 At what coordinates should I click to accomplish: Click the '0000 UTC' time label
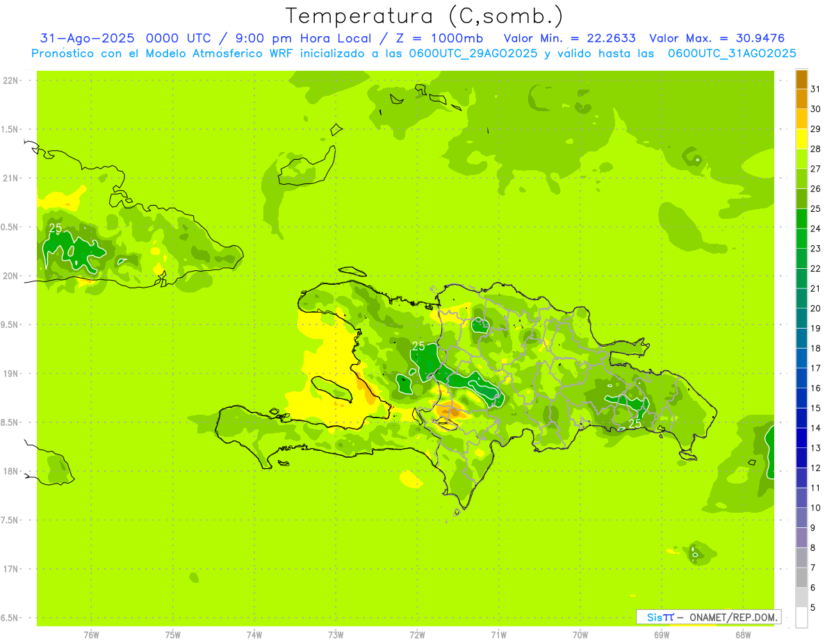tap(180, 38)
